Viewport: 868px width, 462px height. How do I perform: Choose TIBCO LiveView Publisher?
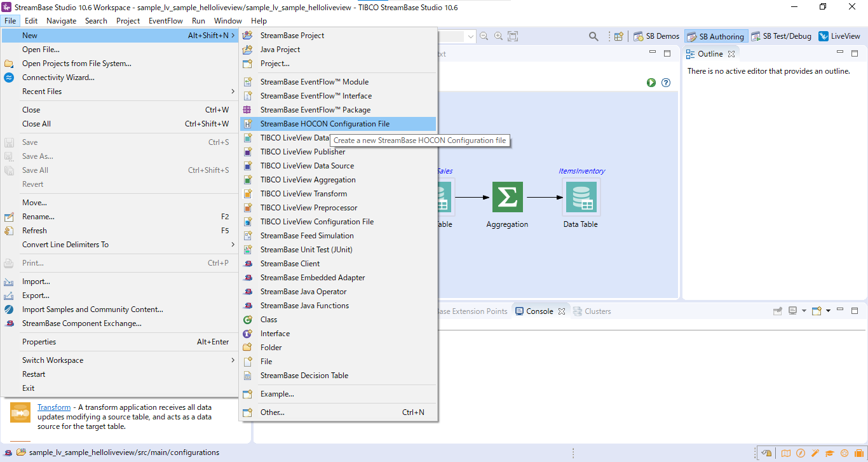(x=338, y=152)
